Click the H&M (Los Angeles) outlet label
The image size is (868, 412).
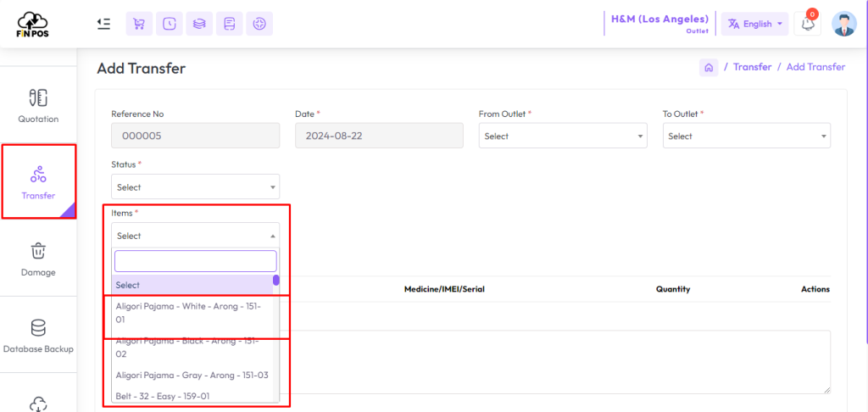click(659, 19)
